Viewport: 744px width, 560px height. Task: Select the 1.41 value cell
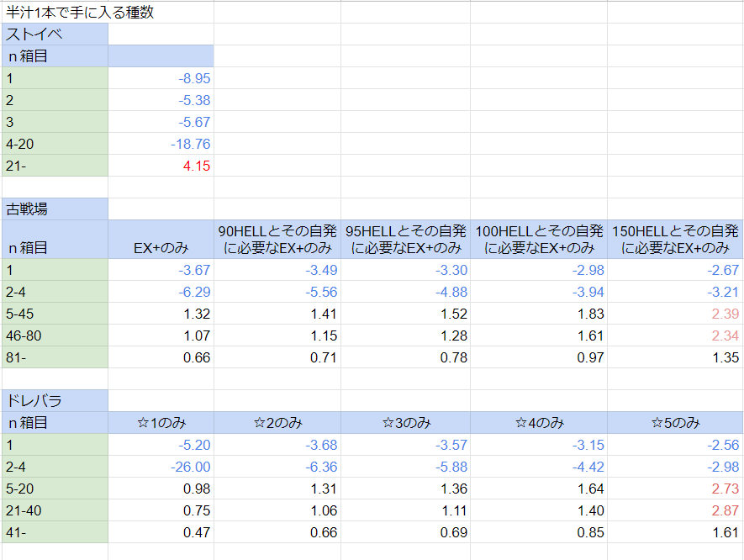[277, 314]
